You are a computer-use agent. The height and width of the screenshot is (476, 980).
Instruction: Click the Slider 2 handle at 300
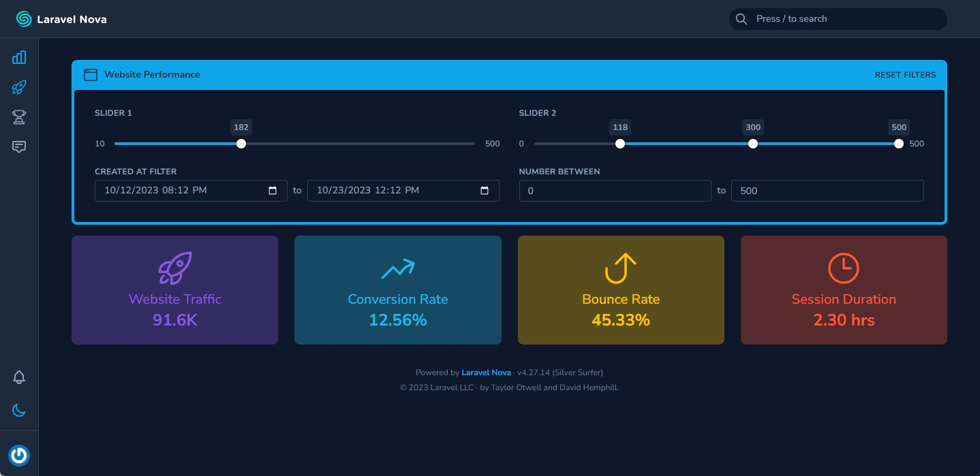(753, 144)
